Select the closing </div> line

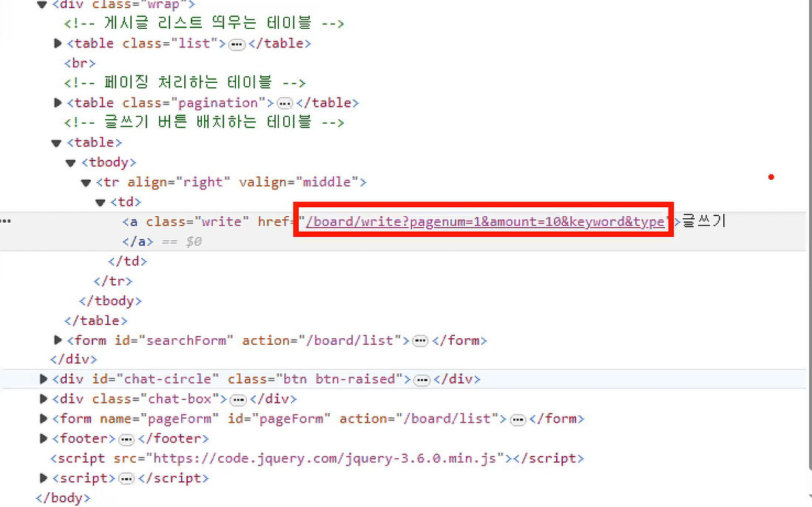pos(73,359)
